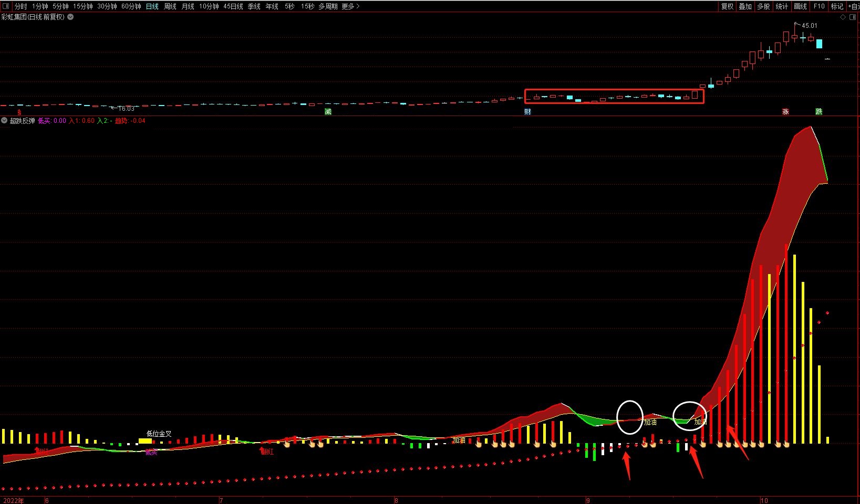Open dropdown next to 彩虹集团 title
Viewport: 860px width, 504px height.
coord(70,17)
